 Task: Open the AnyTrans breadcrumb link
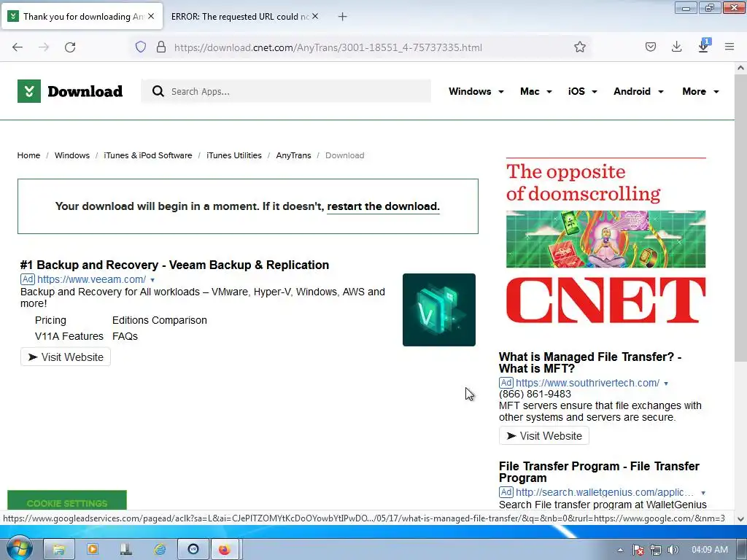pyautogui.click(x=293, y=155)
